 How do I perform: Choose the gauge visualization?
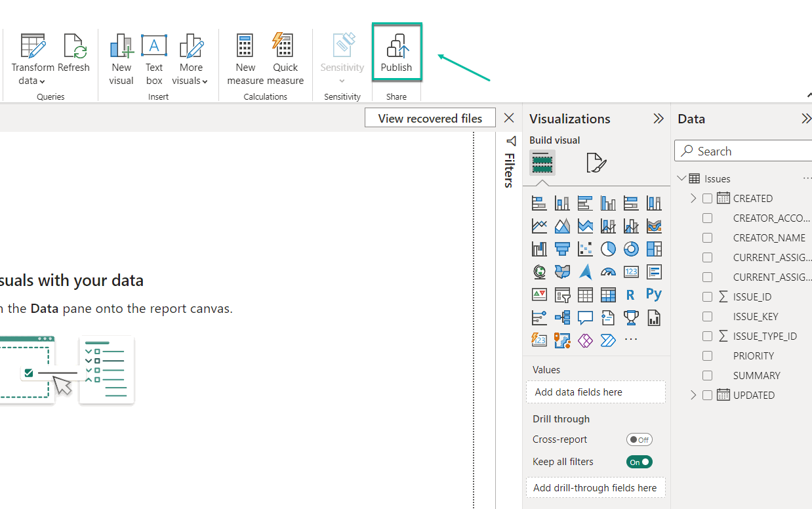pyautogui.click(x=608, y=272)
